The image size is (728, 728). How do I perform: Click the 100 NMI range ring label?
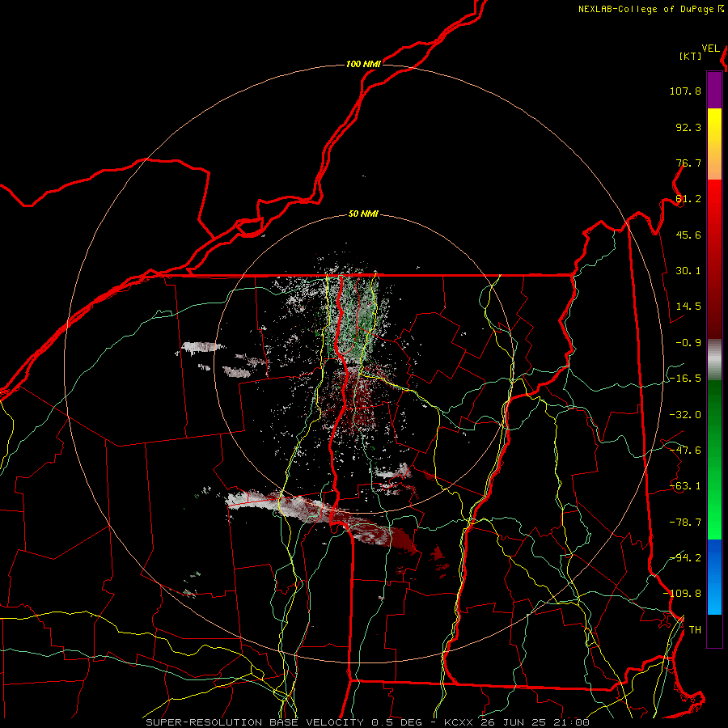coord(363,64)
